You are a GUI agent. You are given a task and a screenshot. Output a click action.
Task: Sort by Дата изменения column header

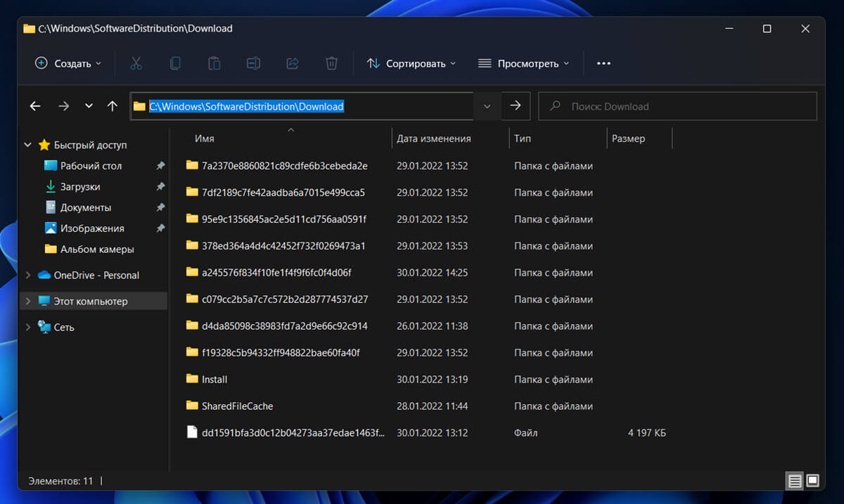click(x=450, y=138)
